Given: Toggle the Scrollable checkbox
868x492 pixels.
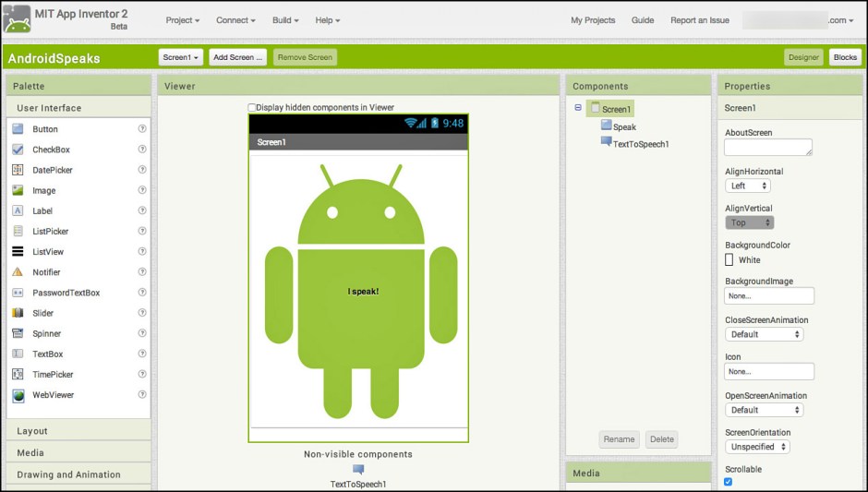Looking at the screenshot, I should coord(729,482).
